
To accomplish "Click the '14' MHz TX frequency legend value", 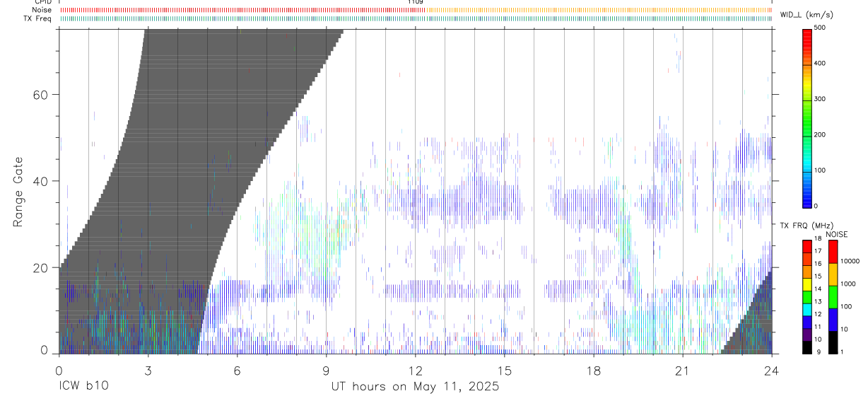I will (x=818, y=289).
